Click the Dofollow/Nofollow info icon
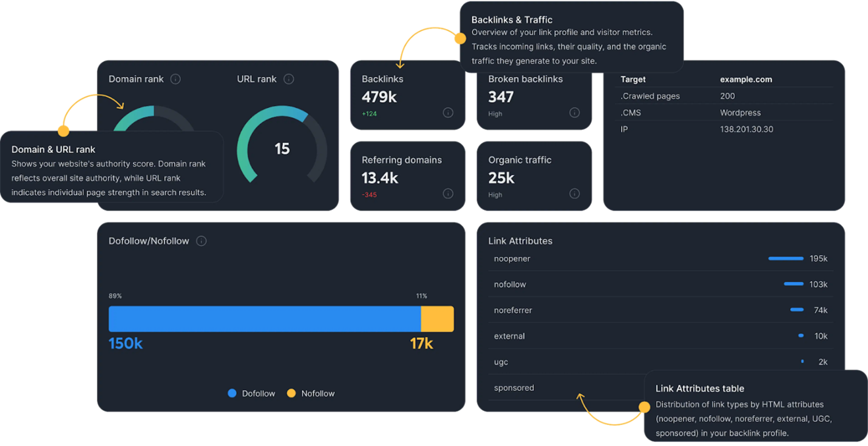This screenshot has width=868, height=446. 201,240
